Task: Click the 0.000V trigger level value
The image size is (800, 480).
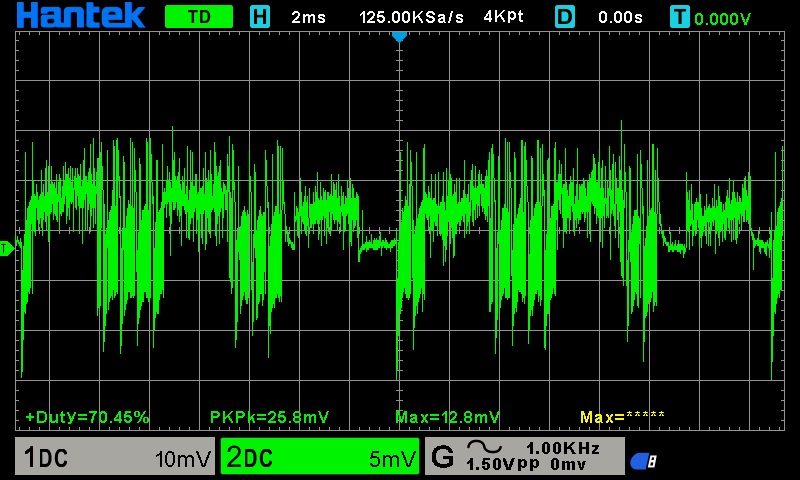Action: point(722,19)
